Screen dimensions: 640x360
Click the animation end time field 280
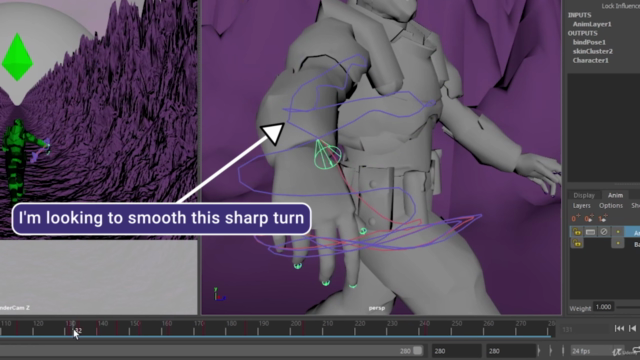coord(510,351)
